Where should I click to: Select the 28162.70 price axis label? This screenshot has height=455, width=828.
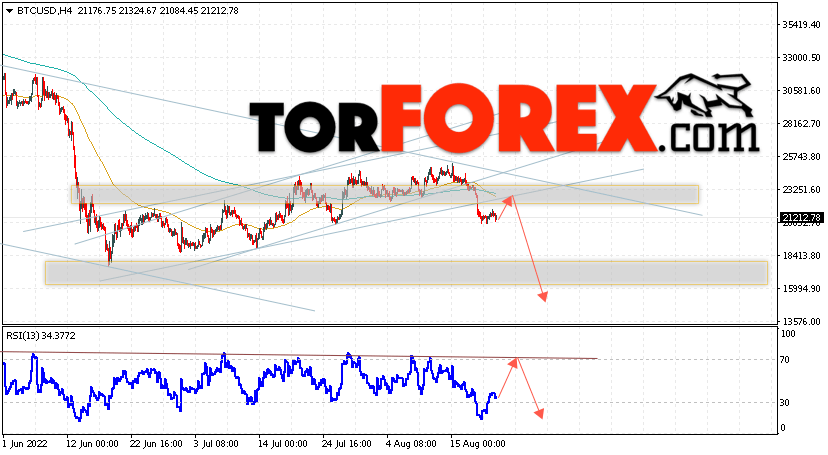(801, 124)
